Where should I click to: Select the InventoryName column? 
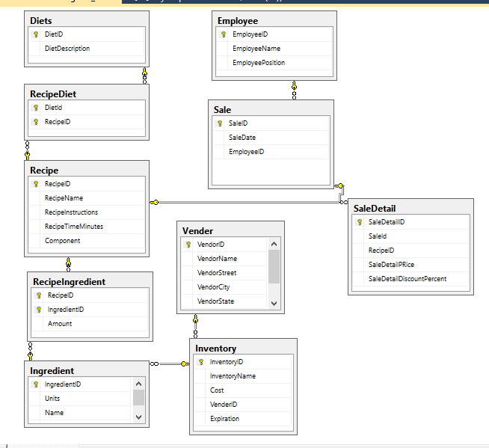(x=243, y=376)
